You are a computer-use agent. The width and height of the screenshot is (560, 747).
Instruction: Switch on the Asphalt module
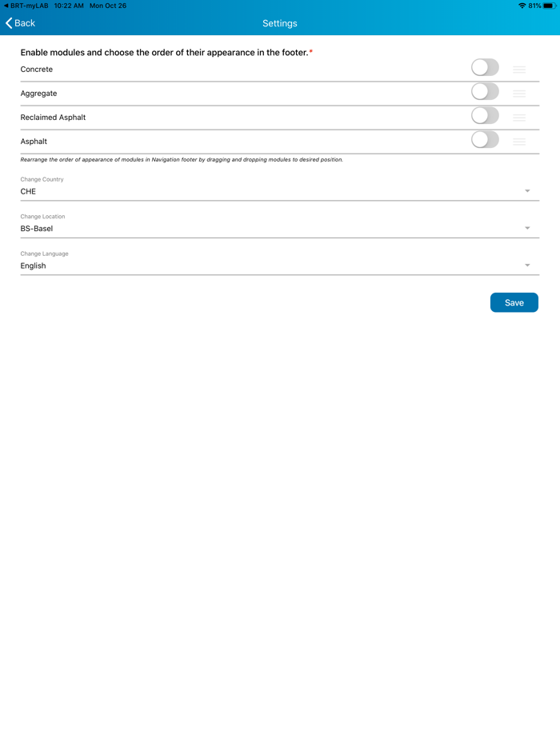click(x=485, y=140)
